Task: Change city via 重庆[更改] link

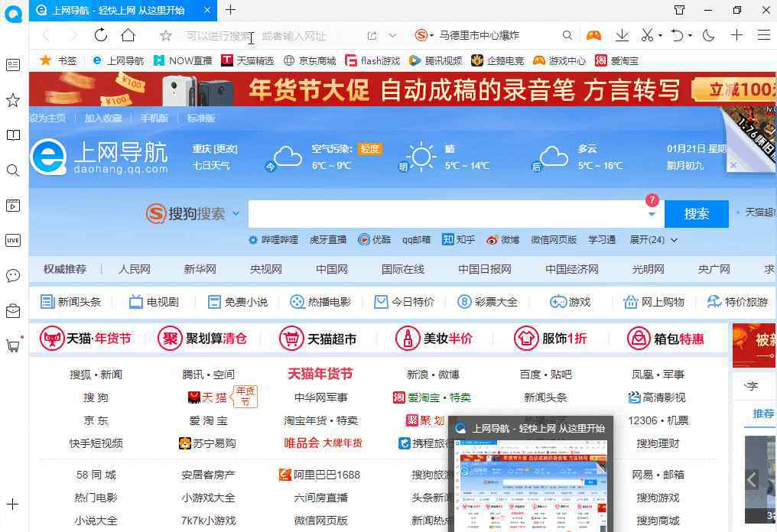Action: tap(215, 148)
